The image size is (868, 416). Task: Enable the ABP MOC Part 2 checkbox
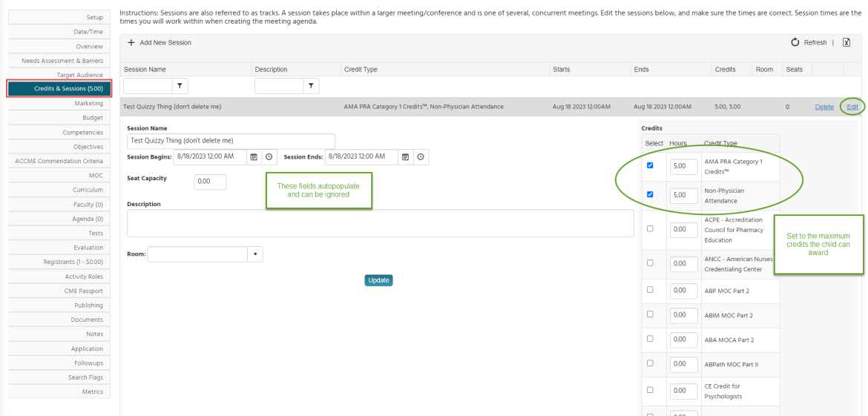click(x=650, y=290)
